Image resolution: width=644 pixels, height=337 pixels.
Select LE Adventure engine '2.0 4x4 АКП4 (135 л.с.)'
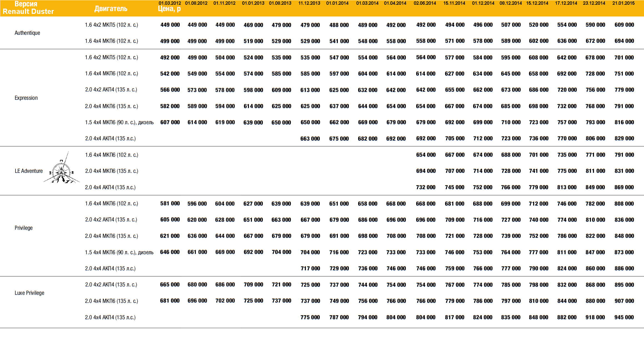coord(110,187)
